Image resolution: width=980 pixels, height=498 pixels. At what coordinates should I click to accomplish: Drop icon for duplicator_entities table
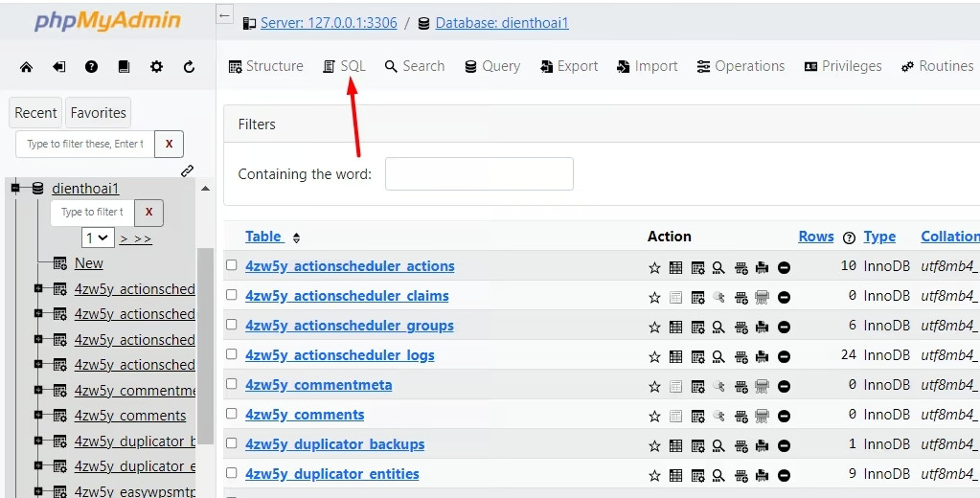(784, 476)
